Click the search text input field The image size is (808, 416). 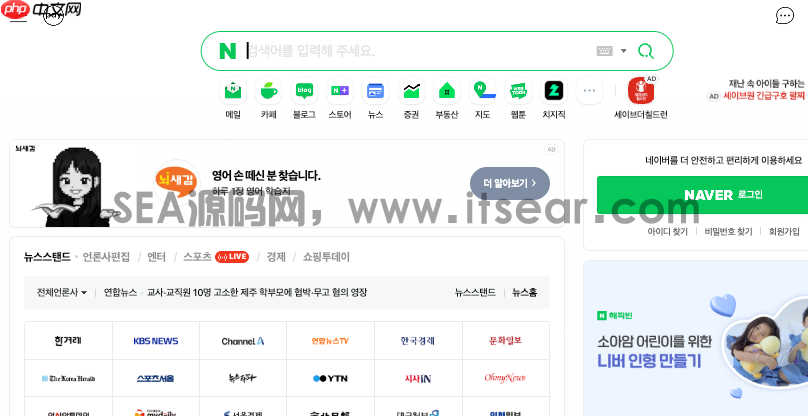[420, 51]
